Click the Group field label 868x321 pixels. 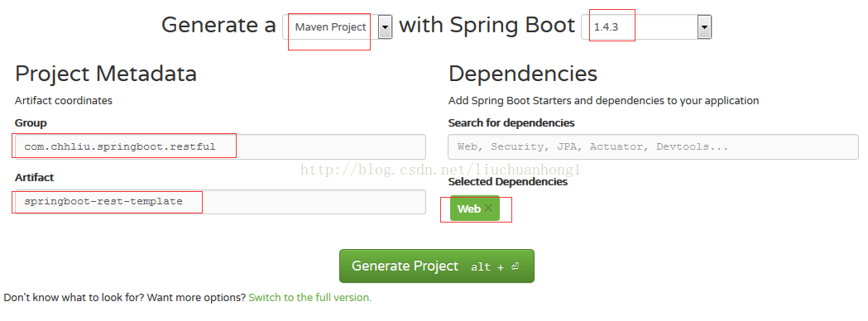31,123
